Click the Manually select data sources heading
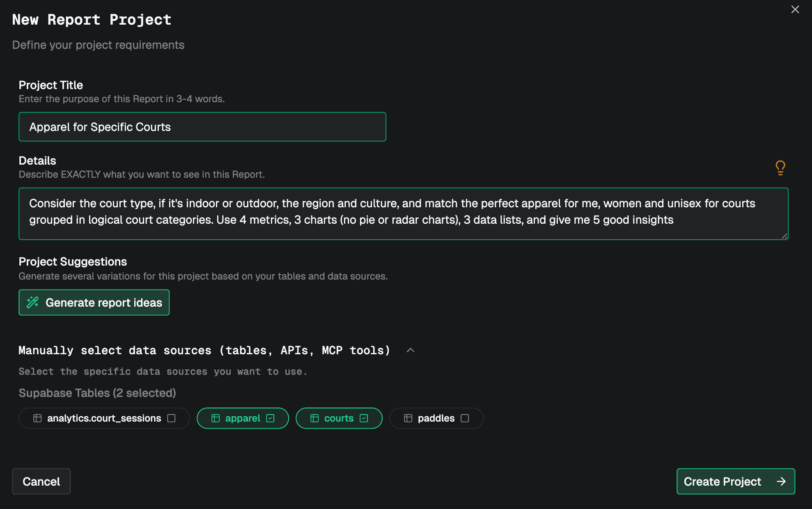Image resolution: width=812 pixels, height=509 pixels. click(204, 350)
